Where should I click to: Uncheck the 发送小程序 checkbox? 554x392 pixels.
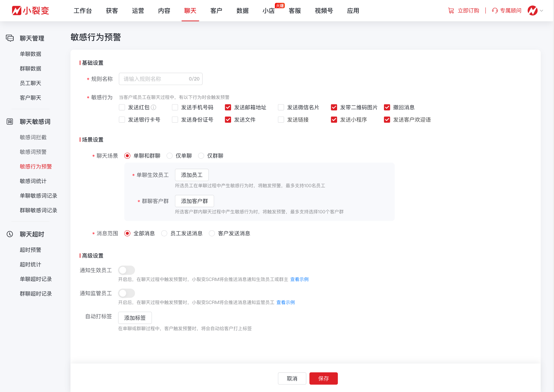(x=334, y=119)
